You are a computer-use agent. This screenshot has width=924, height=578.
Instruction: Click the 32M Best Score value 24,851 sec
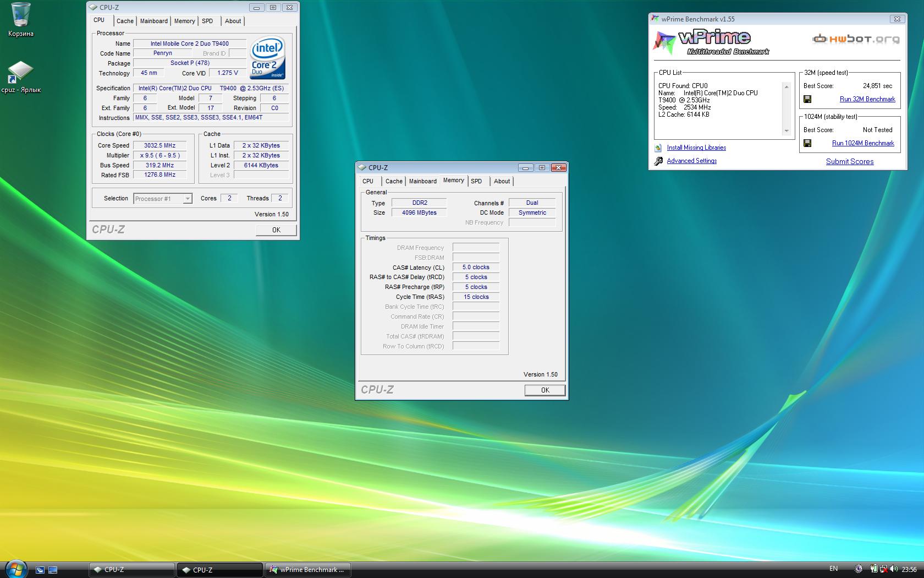pos(877,86)
